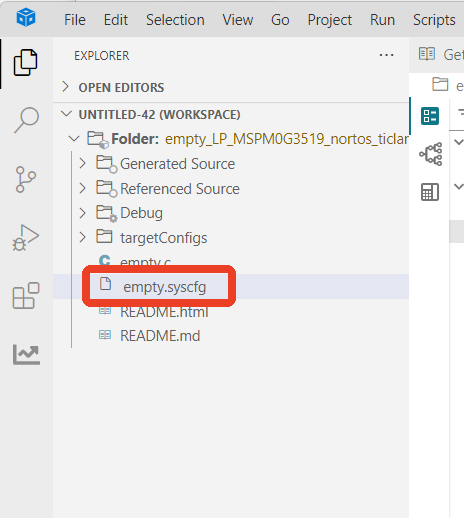Click the empty_LP_MSPM0G3519_nortos_ticlang project name
Image resolution: width=464 pixels, height=518 pixels.
(x=287, y=139)
